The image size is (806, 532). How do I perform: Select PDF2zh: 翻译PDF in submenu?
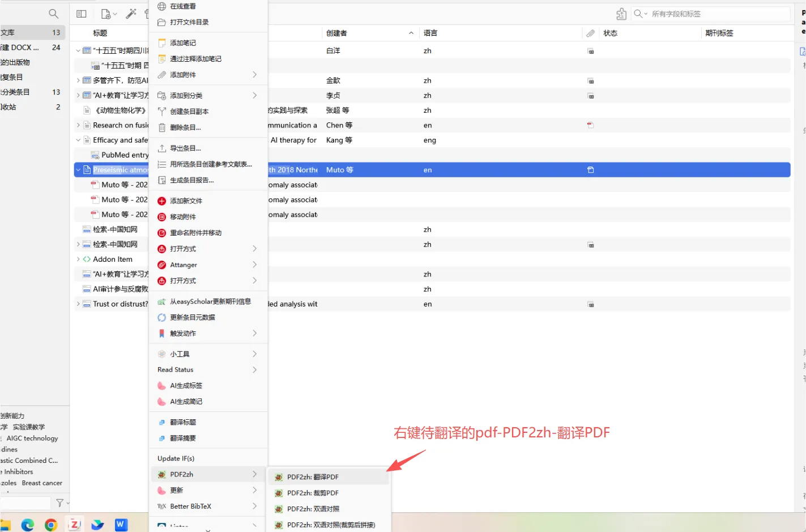click(313, 477)
